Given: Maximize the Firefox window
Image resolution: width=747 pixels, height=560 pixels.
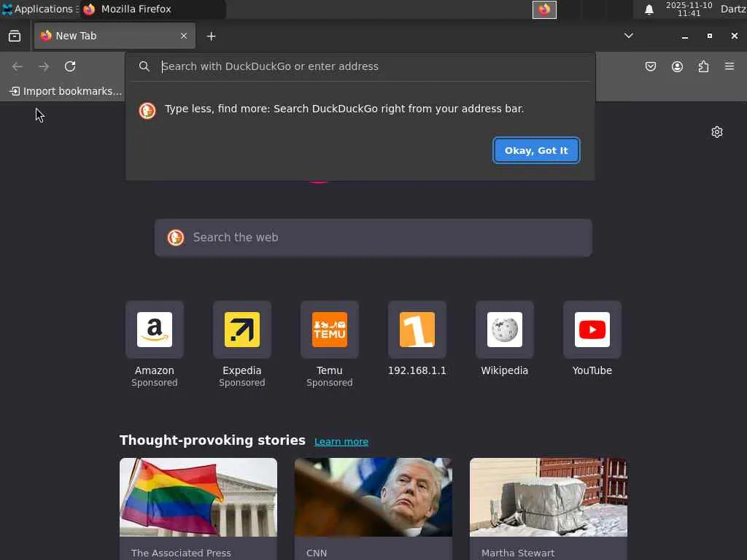Looking at the screenshot, I should (710, 36).
